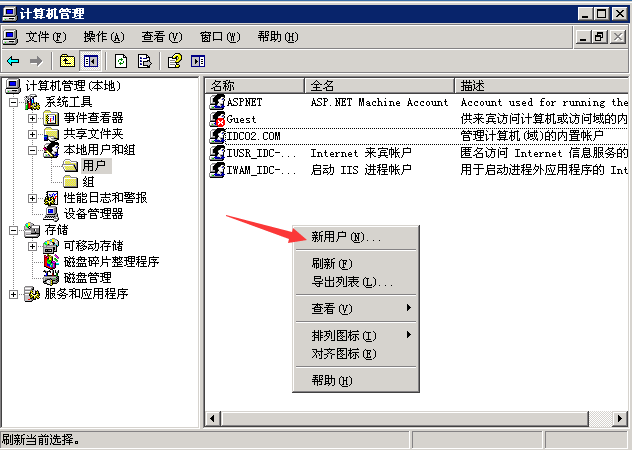Screen dimensions: 632x450
Task: Click the 'Internet 来宾帐户' full name cell
Action: 361,153
